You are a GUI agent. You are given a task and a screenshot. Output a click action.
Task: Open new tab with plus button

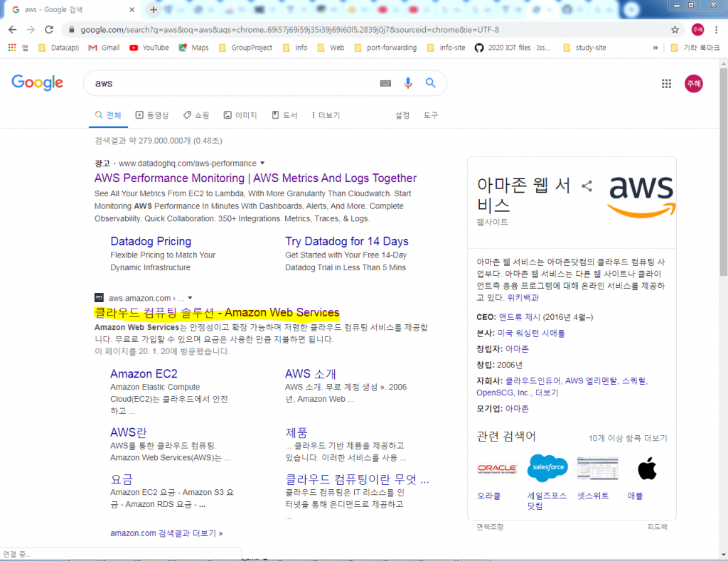154,9
